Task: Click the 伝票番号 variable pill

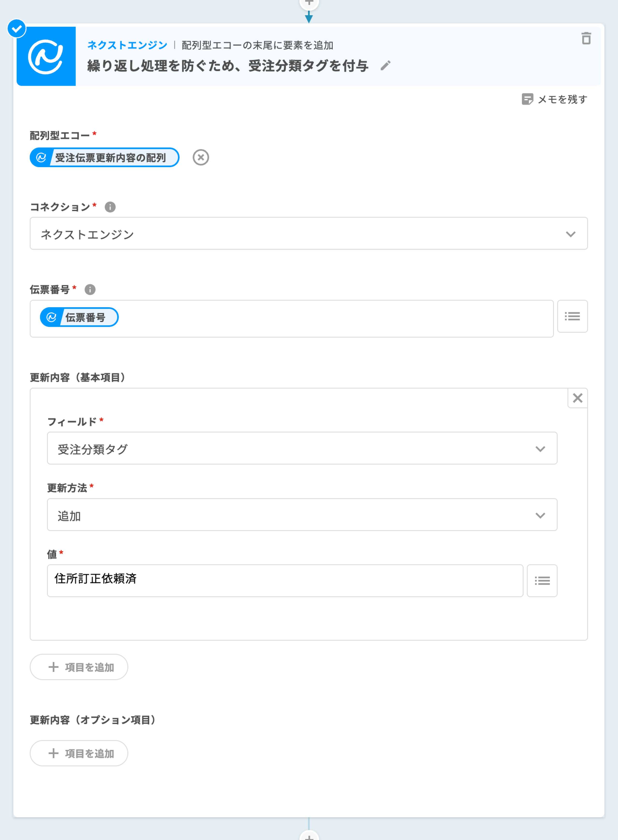Action: pos(79,317)
